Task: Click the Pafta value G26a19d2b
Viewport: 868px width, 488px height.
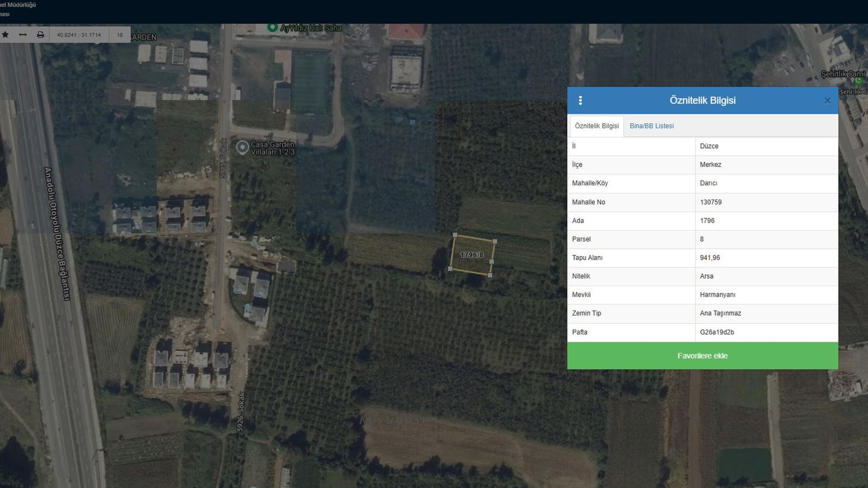Action: click(717, 332)
